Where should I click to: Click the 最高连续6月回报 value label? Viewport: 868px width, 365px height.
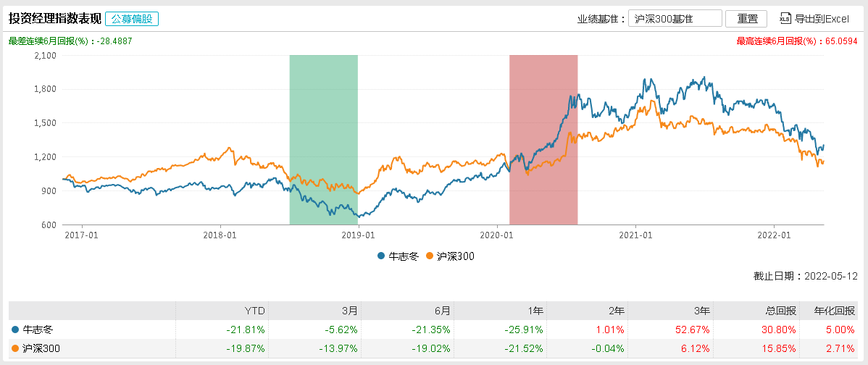tap(799, 41)
